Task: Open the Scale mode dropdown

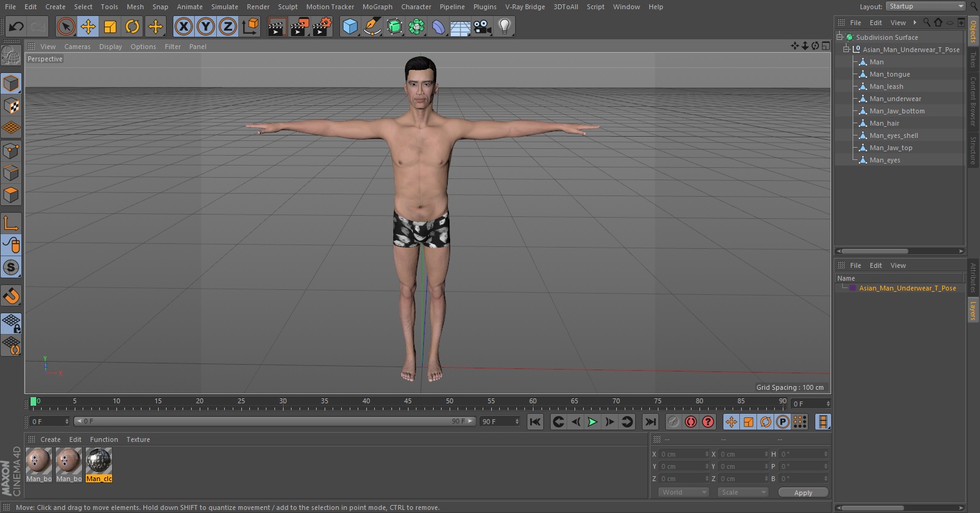Action: pyautogui.click(x=743, y=492)
